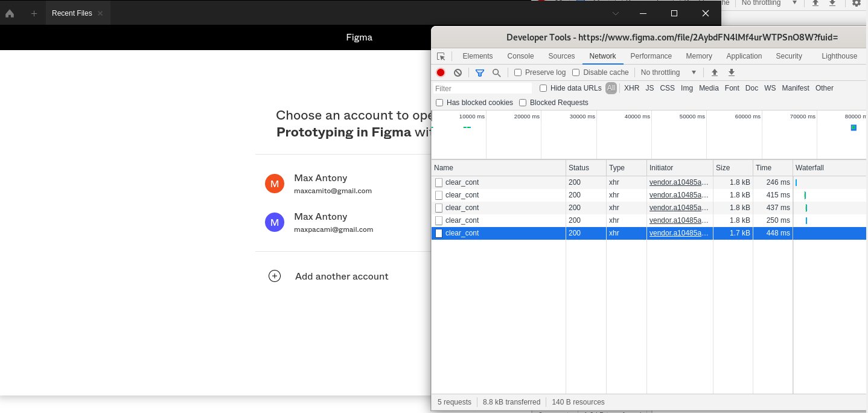Enable Preserve log checkbox
Screen dimensions: 868x413
[518, 72]
